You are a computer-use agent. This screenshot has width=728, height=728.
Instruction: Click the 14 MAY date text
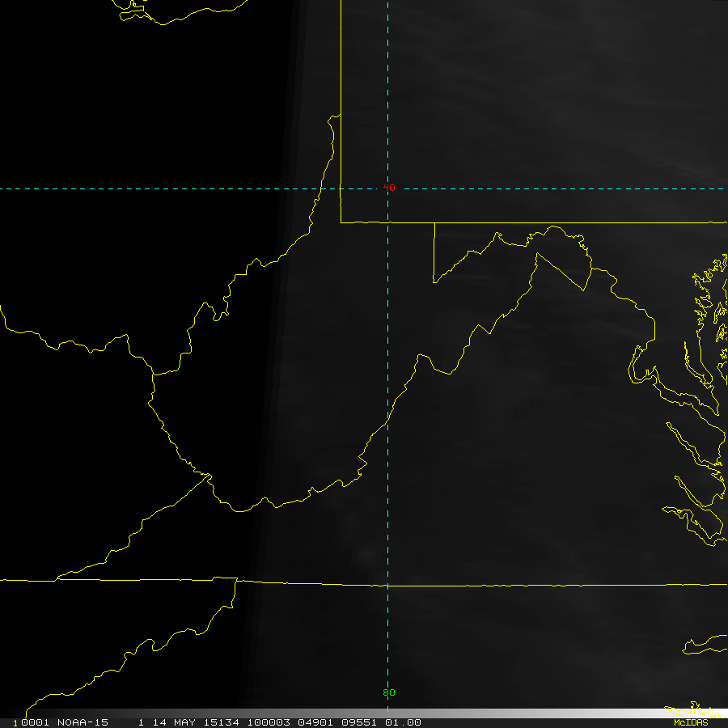[x=167, y=722]
